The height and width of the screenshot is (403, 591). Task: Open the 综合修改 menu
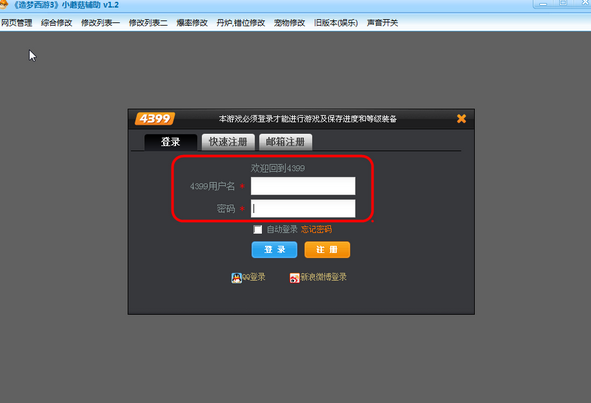point(57,23)
